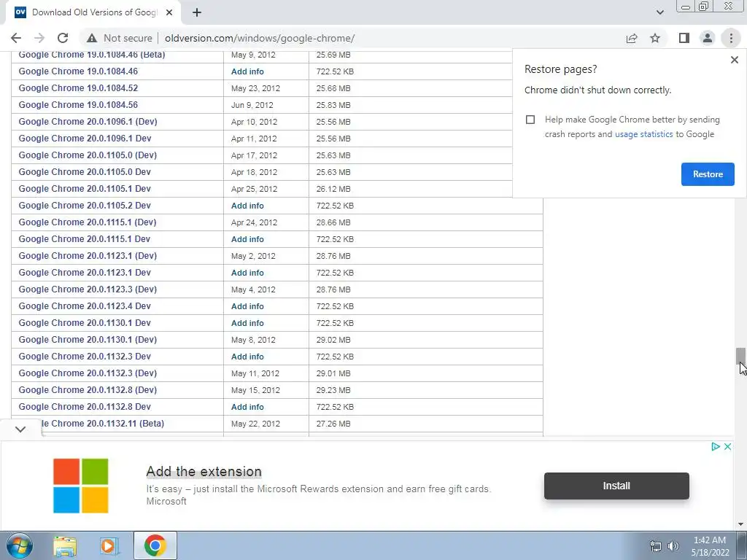747x560 pixels.
Task: Click the forward navigation arrow
Action: click(39, 38)
